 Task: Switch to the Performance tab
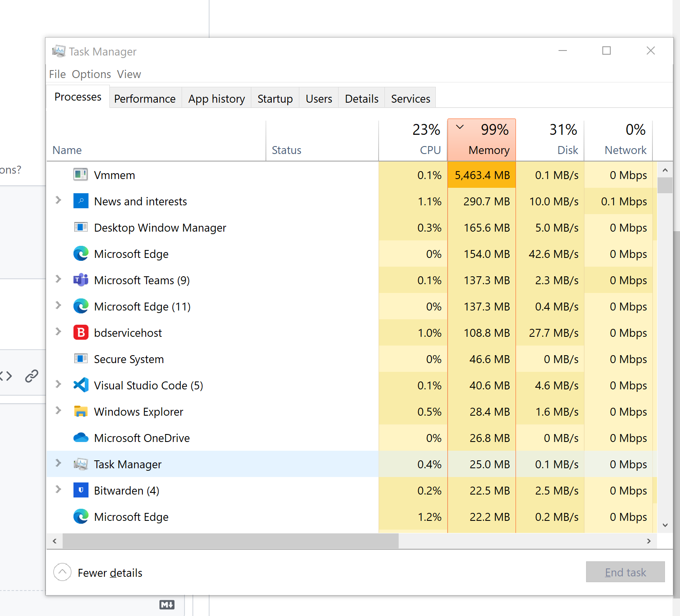pos(145,98)
